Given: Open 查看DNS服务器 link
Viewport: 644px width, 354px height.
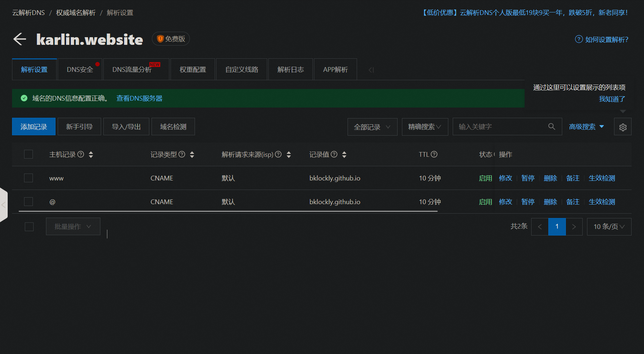Looking at the screenshot, I should (x=139, y=98).
